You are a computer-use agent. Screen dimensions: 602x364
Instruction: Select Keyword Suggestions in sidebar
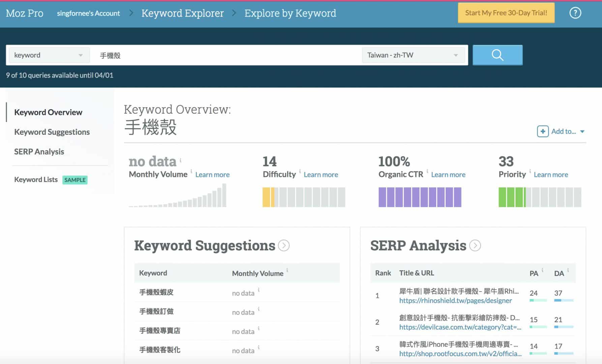pyautogui.click(x=52, y=132)
